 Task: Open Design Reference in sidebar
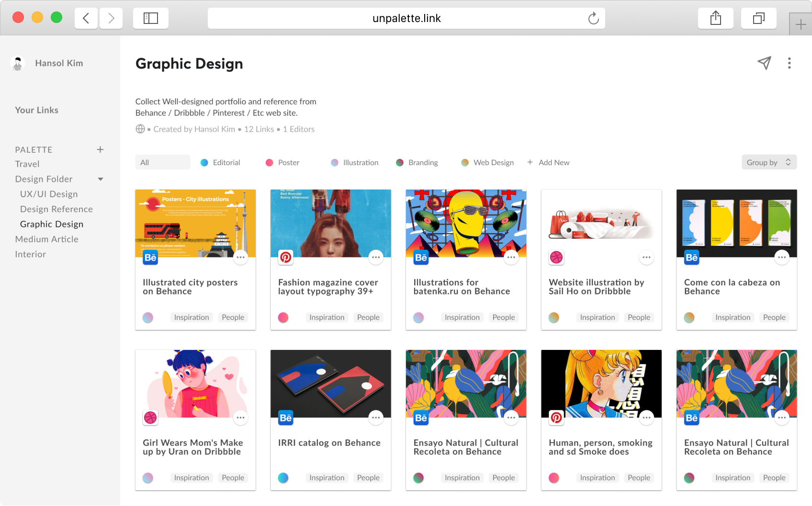tap(56, 209)
